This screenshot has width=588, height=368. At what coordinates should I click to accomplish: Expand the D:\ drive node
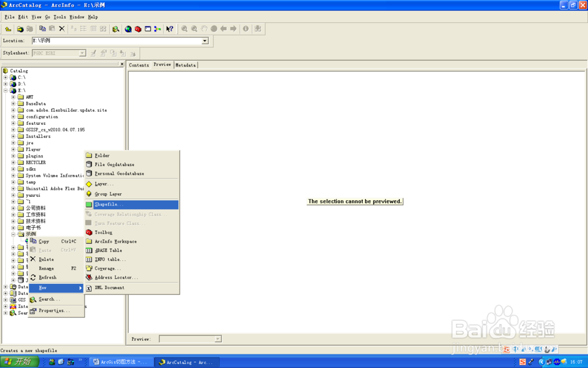[6, 84]
